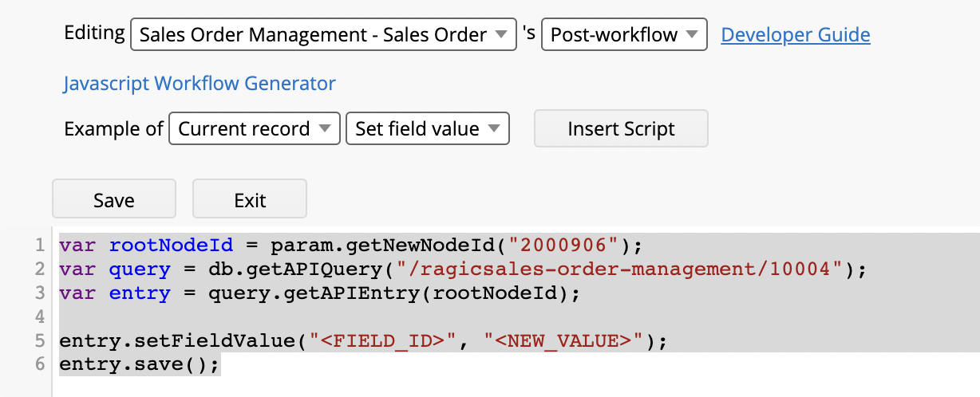Expand the Current record example dropdown
Screen dimensions: 980x397
pos(255,129)
